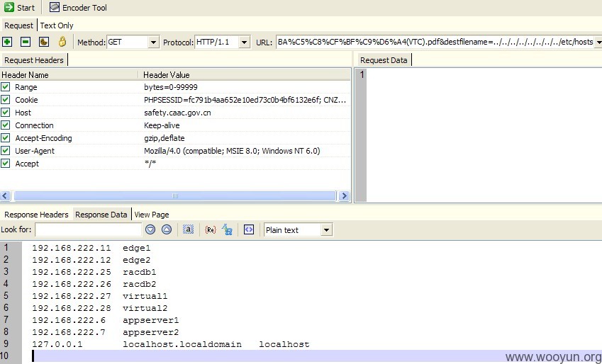Click into the Look for search field

coord(88,229)
